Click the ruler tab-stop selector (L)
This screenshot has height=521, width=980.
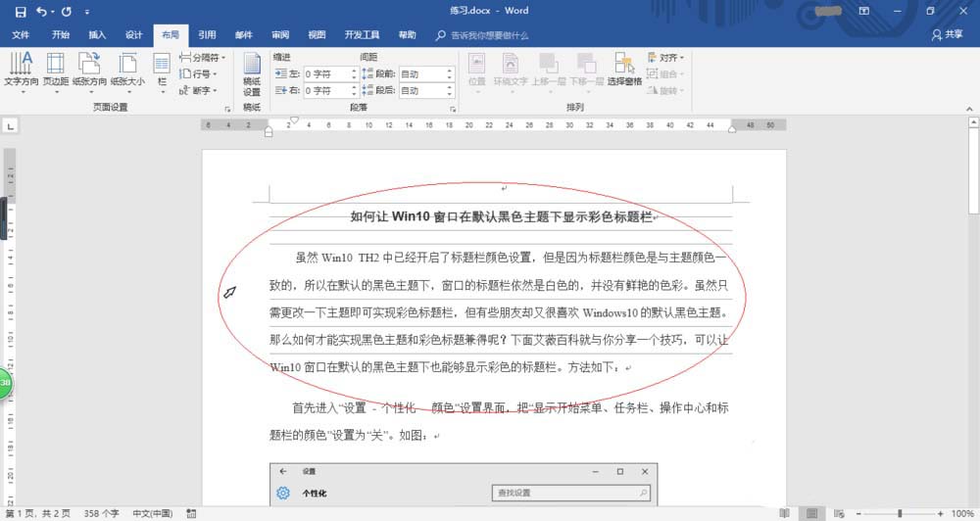coord(10,126)
